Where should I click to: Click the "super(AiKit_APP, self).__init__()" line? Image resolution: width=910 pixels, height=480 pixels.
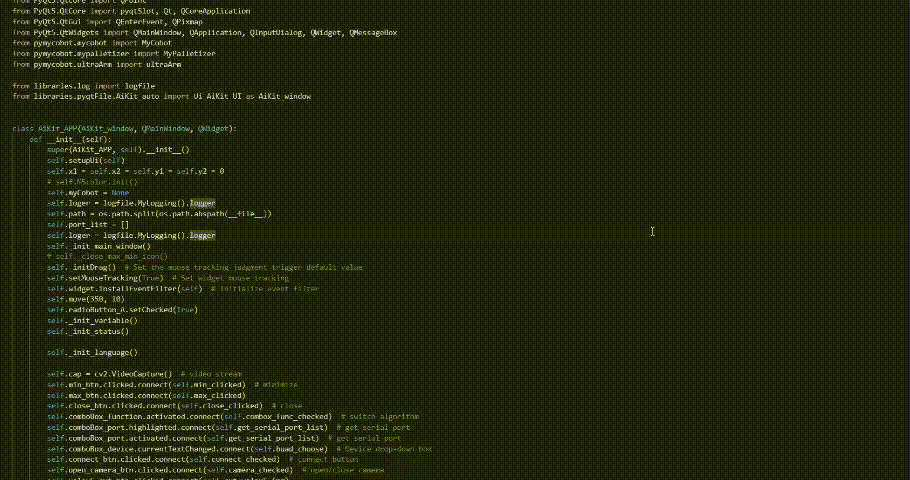[118, 150]
